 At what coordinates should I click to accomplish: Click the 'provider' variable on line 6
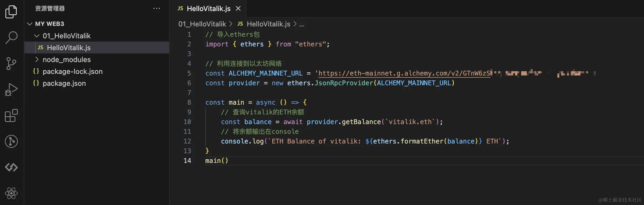(x=244, y=83)
